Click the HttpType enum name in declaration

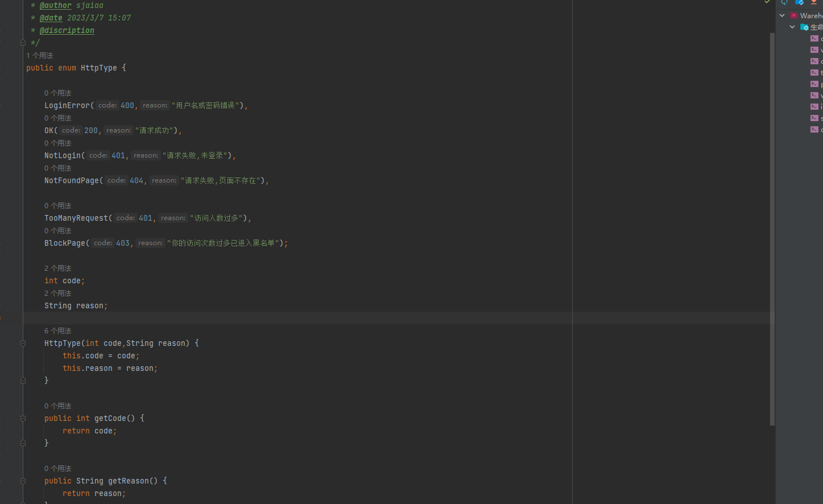tap(99, 68)
